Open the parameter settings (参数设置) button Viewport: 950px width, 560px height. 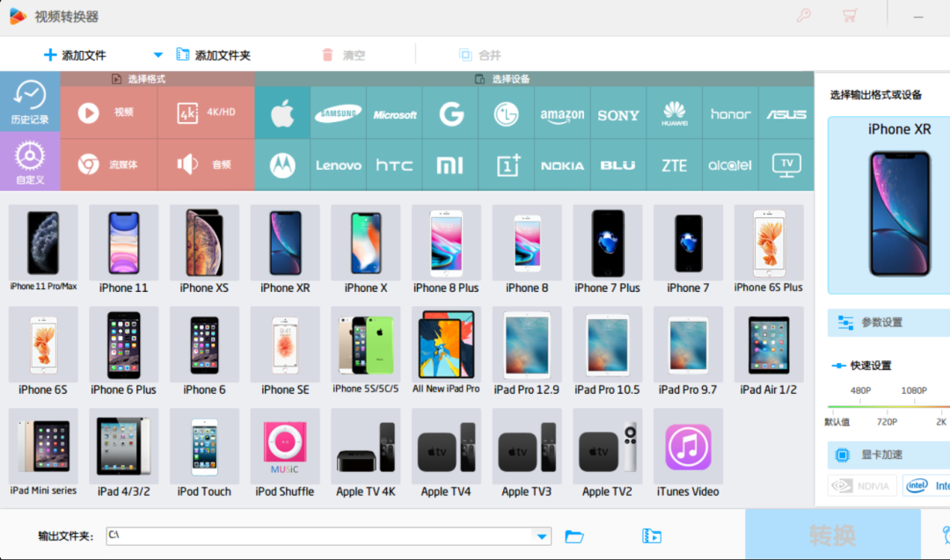click(888, 323)
